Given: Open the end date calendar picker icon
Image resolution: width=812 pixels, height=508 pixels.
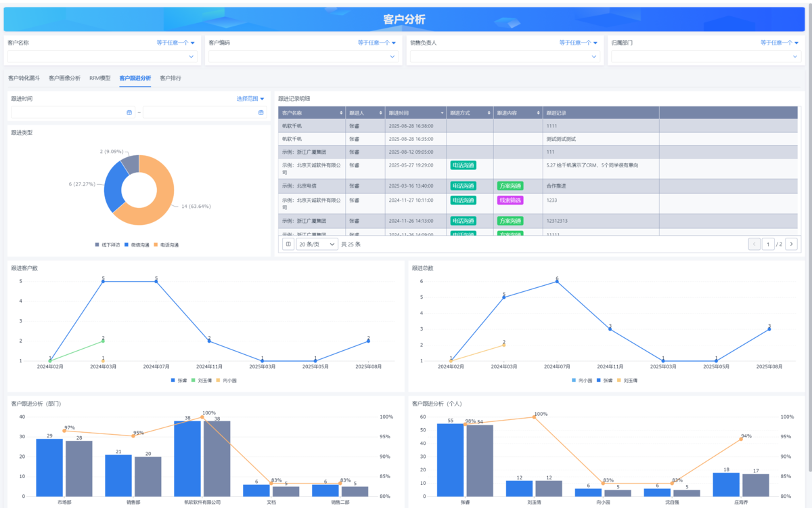Looking at the screenshot, I should pos(261,112).
